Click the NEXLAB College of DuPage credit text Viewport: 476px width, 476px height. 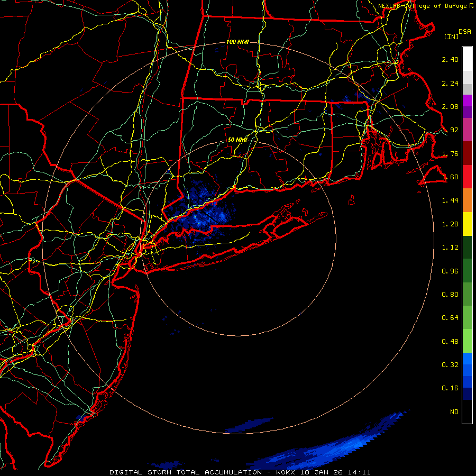(426, 6)
